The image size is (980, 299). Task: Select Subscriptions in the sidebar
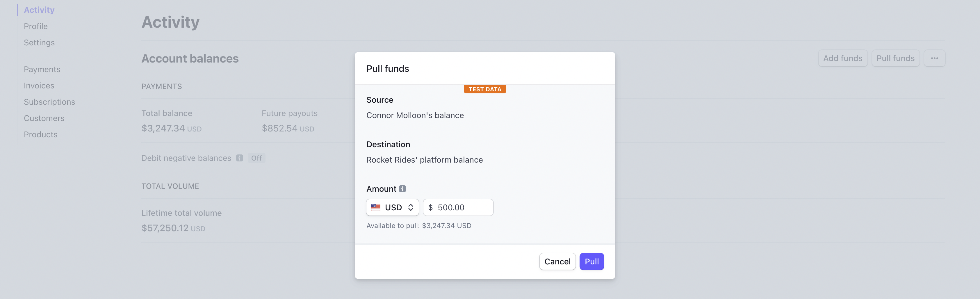tap(49, 102)
